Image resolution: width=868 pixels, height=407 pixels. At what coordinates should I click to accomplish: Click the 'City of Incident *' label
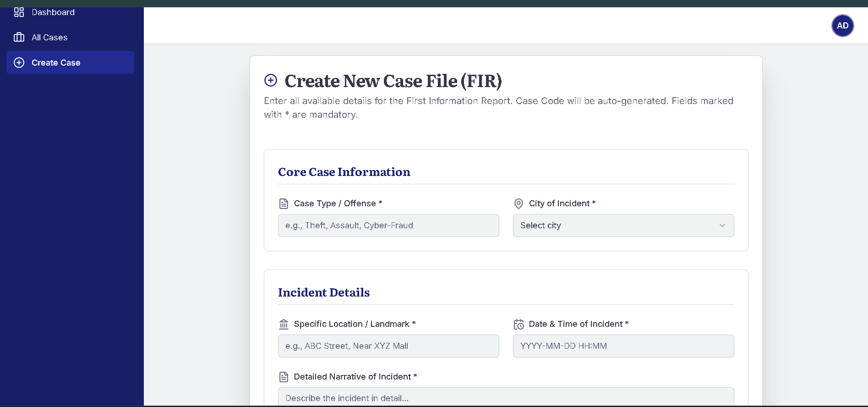tap(562, 203)
